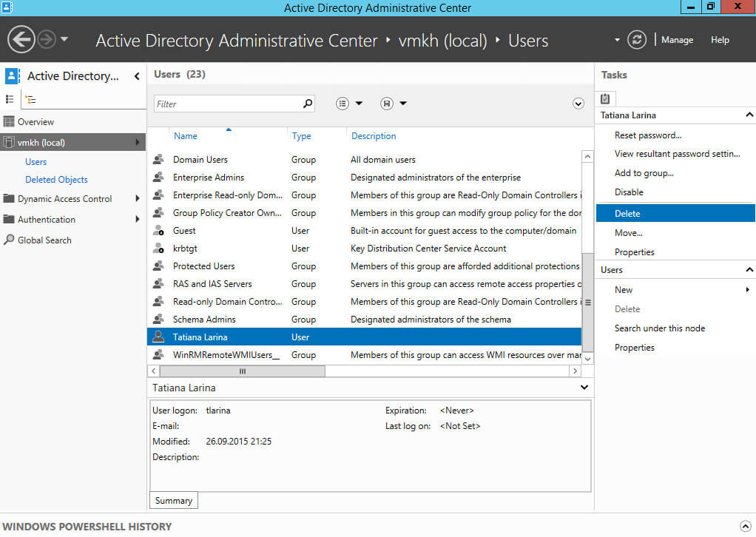Screen dimensions: 756x537
Task: Click the Read-only Domain Contro... group icon
Action: coord(158,302)
